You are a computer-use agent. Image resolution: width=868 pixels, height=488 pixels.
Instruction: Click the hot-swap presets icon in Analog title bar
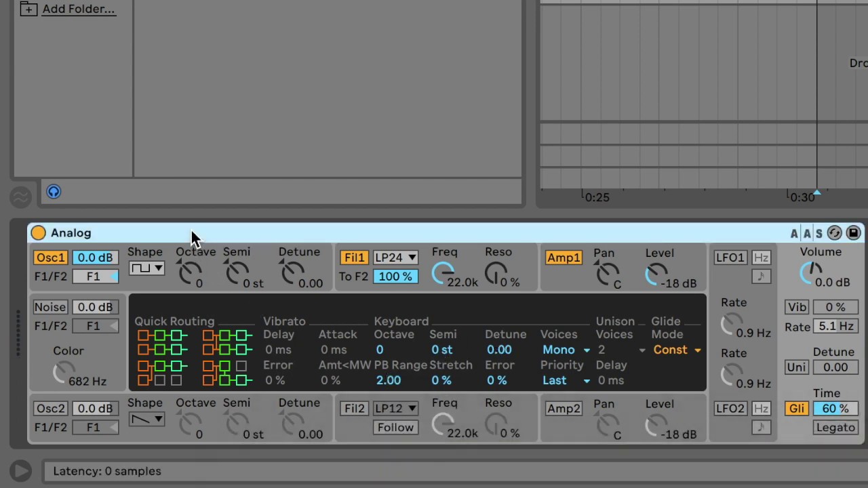pyautogui.click(x=834, y=233)
